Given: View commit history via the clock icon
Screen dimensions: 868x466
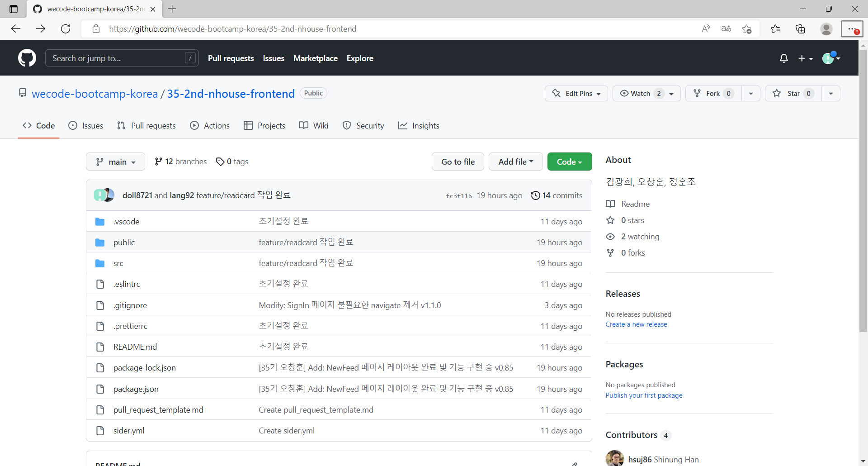Looking at the screenshot, I should (536, 195).
